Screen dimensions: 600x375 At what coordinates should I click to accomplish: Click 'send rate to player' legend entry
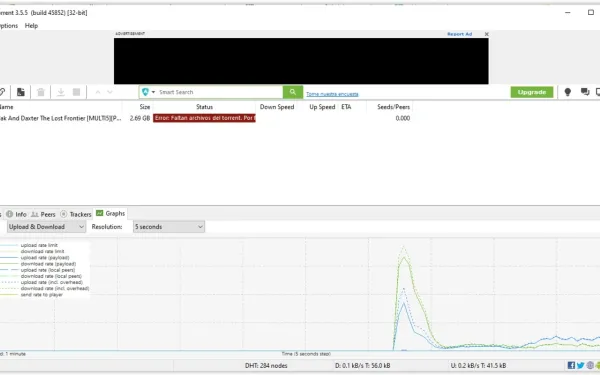(42, 295)
